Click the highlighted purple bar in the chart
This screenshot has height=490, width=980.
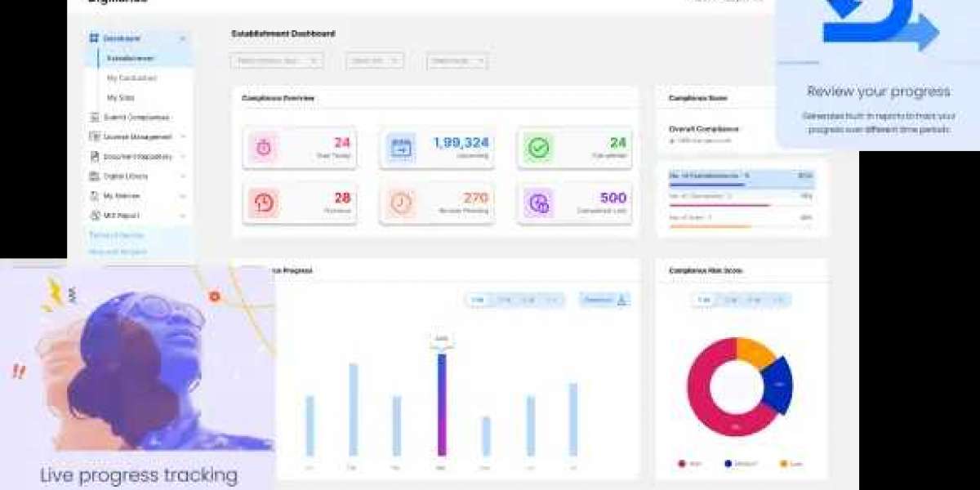tap(442, 404)
